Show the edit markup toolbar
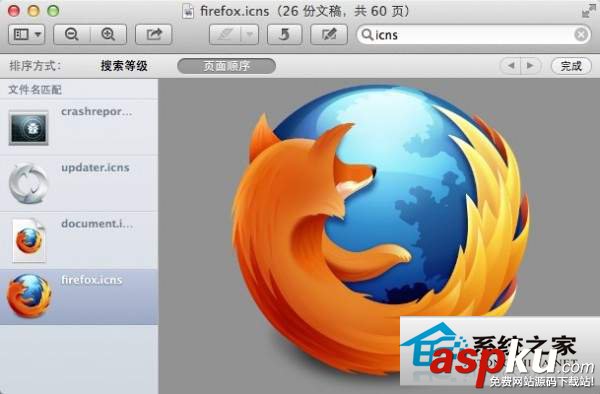This screenshot has height=394, width=600. point(329,35)
